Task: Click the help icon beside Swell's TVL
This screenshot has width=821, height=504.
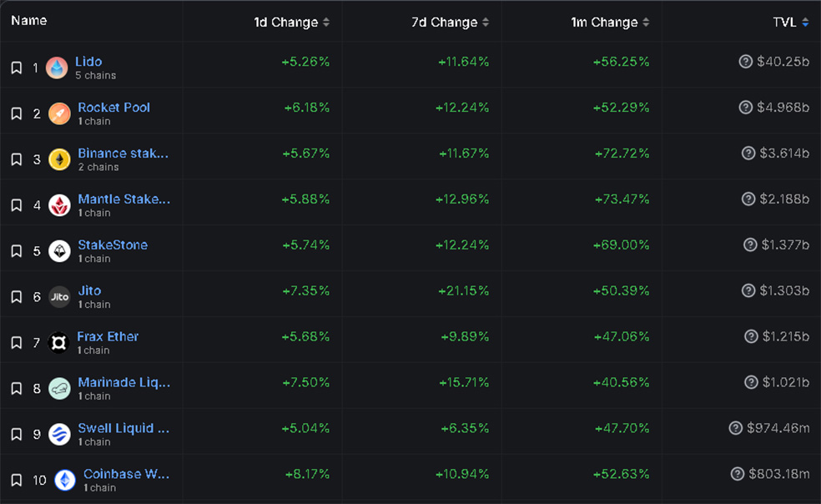Action: 735,428
